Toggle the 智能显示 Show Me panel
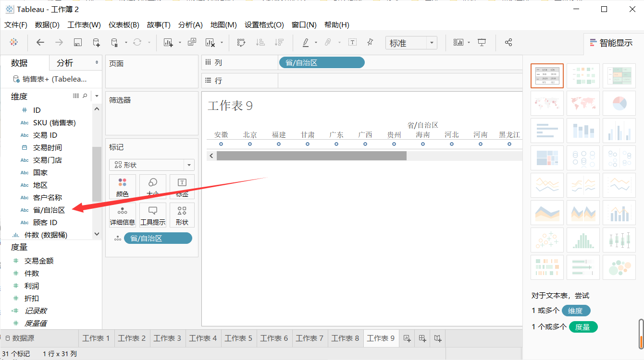 pos(611,43)
